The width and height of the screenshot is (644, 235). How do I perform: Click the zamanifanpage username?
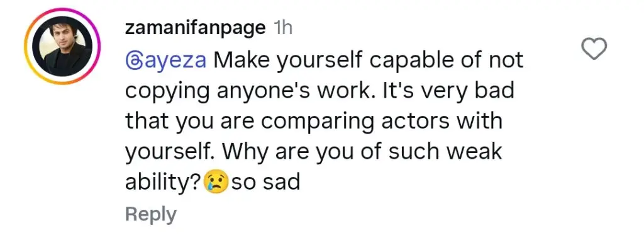click(195, 28)
